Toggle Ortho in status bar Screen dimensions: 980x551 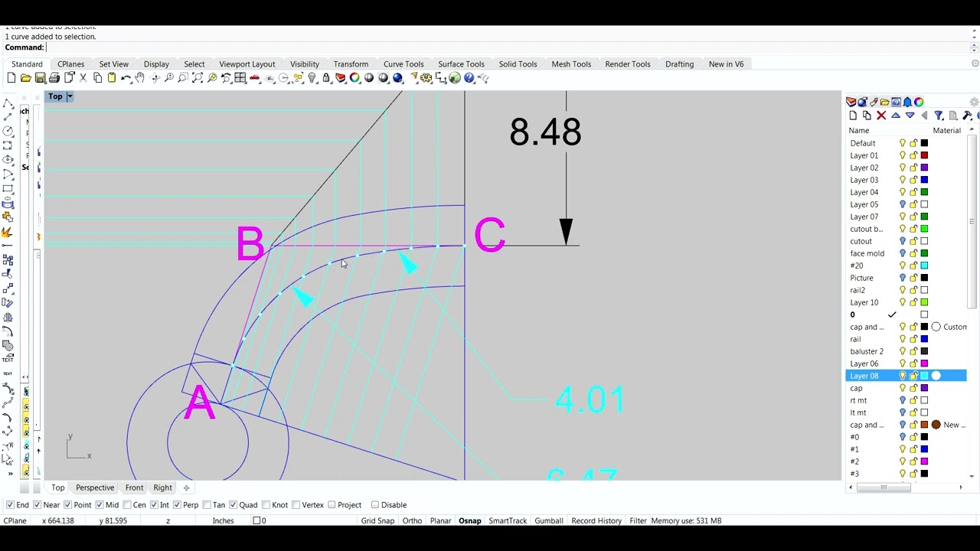tap(412, 520)
